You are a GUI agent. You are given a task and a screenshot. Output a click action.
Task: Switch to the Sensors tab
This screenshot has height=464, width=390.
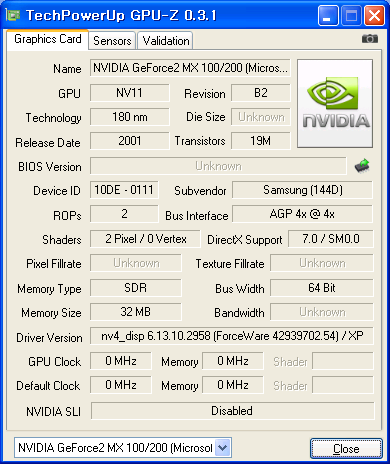pyautogui.click(x=112, y=41)
